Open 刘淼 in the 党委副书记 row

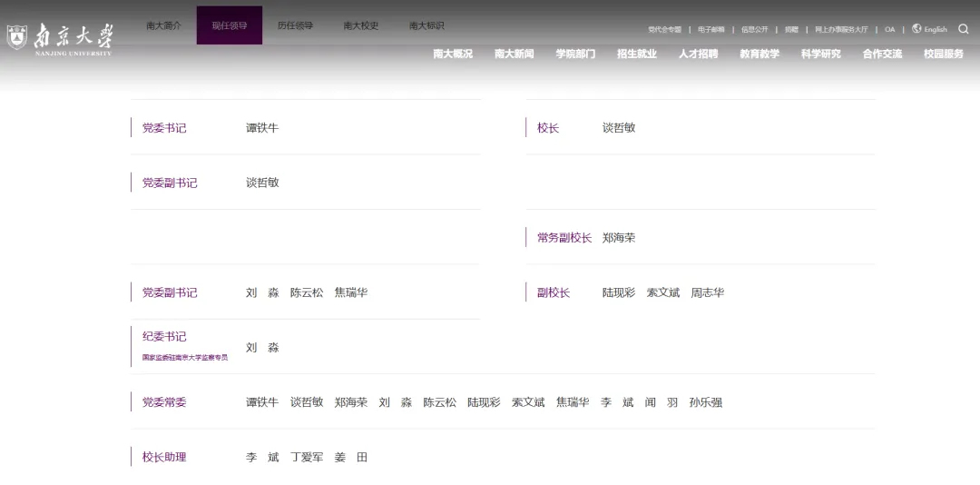(x=262, y=292)
